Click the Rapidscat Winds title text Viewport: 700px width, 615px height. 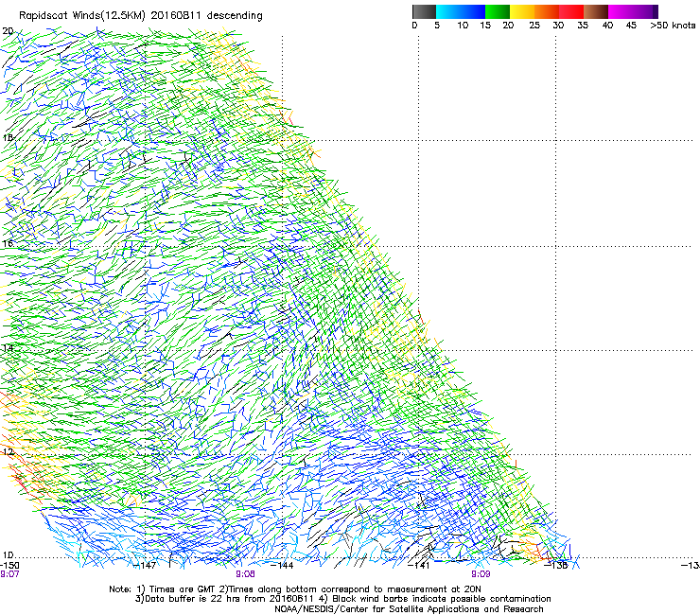click(141, 16)
